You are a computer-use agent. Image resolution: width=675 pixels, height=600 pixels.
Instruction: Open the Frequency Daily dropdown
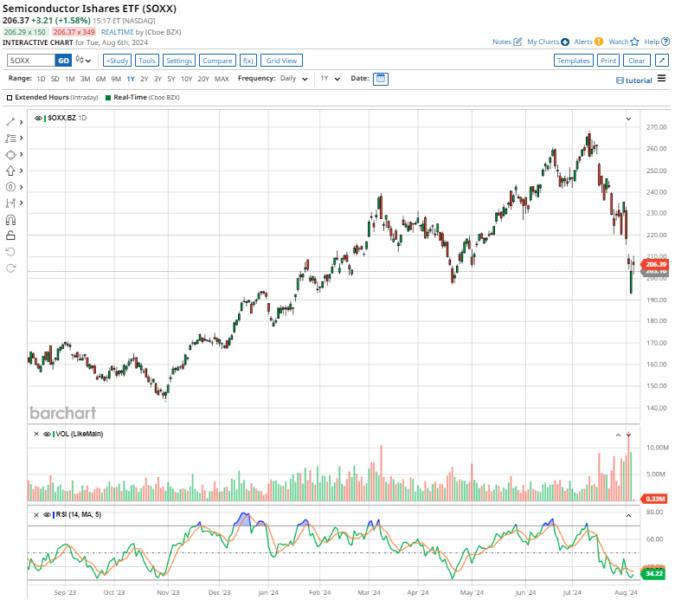294,79
